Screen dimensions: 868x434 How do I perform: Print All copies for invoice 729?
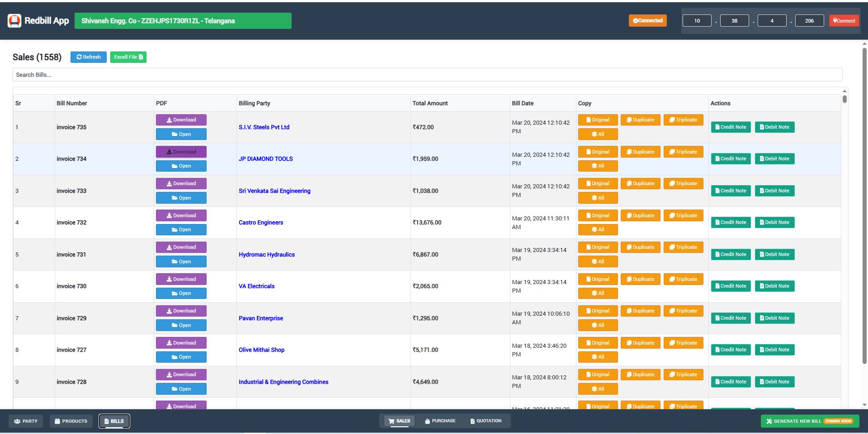tap(597, 325)
